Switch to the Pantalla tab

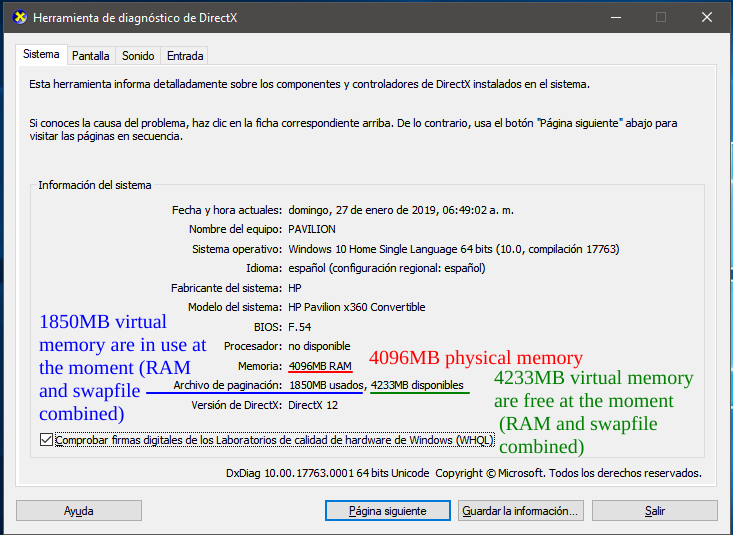[91, 56]
